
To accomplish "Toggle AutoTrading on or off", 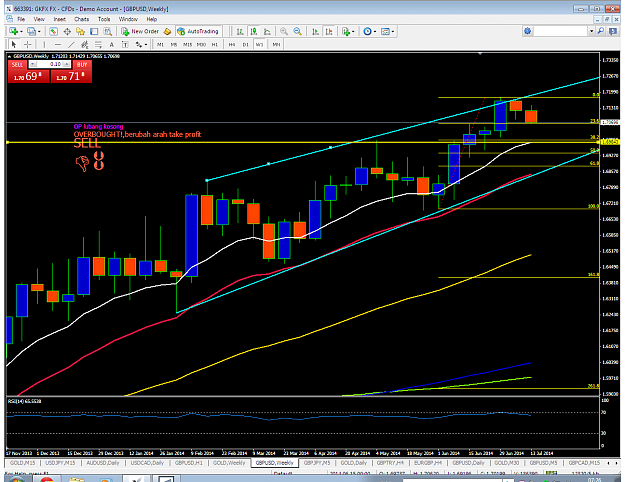I will coord(198,31).
